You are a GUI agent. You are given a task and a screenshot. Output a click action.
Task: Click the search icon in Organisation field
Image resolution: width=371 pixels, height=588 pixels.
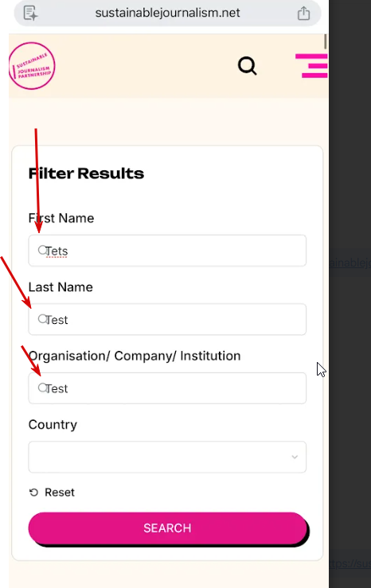(x=42, y=387)
